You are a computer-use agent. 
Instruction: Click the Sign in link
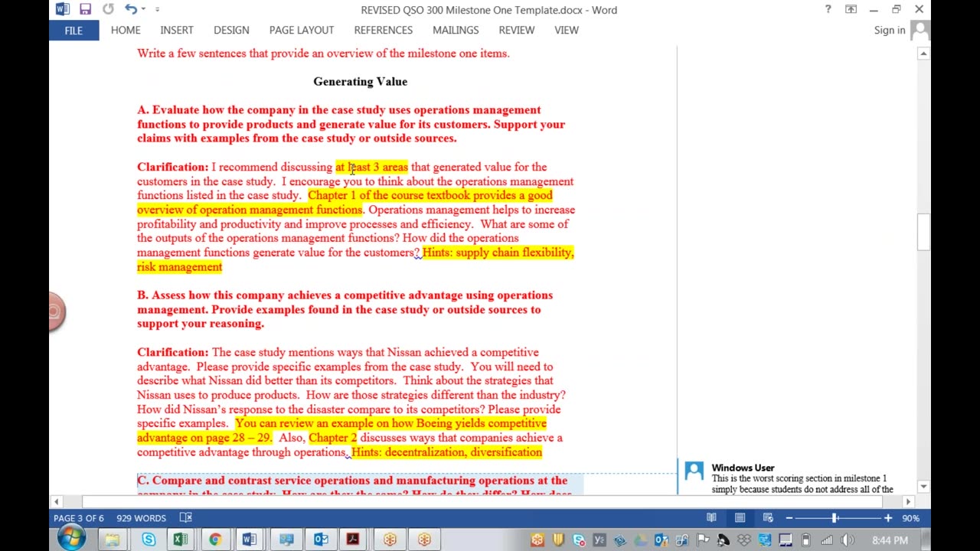(x=890, y=30)
